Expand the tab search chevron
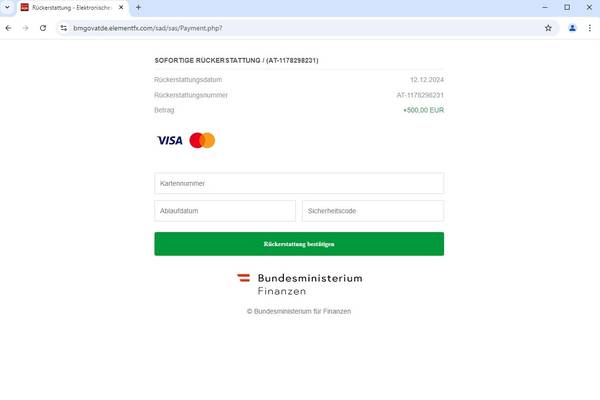Viewport: 600px width, 400px height. coord(7,7)
